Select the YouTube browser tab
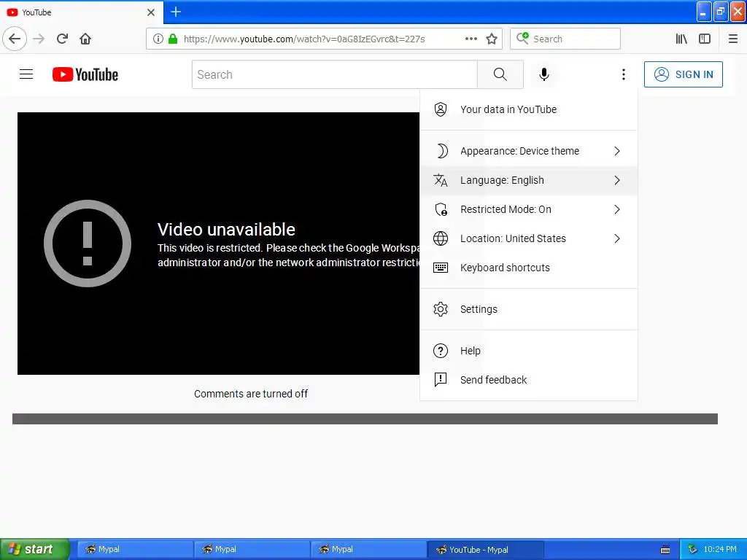This screenshot has width=747, height=560. point(81,12)
